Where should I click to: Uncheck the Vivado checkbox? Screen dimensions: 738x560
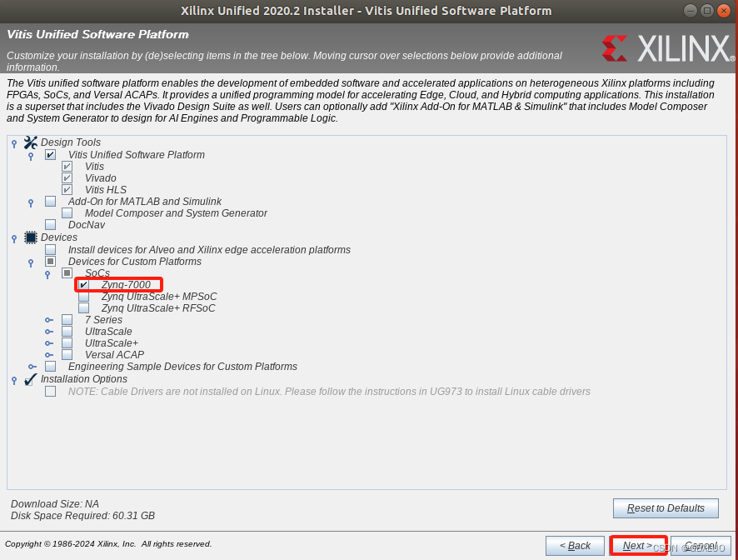tap(67, 177)
